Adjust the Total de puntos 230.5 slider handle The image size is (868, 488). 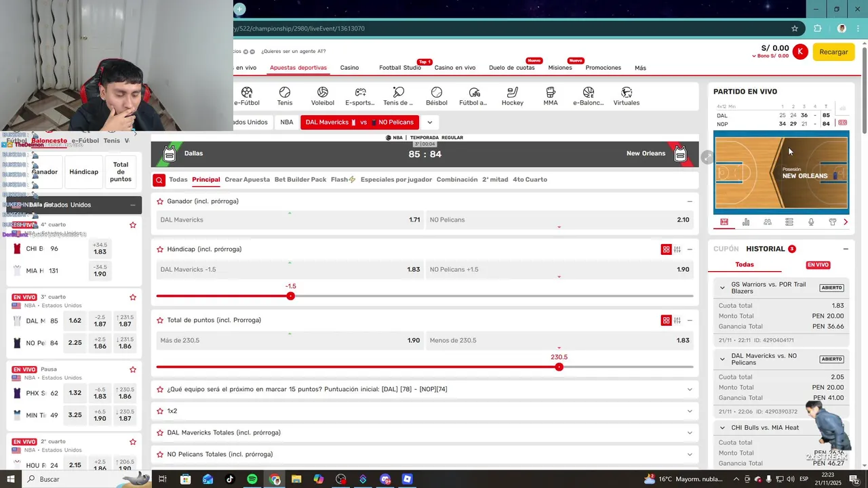[x=559, y=367]
